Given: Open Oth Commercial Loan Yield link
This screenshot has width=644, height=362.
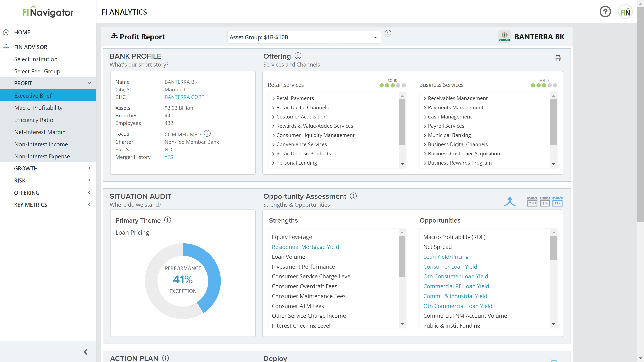Looking at the screenshot, I should 458,306.
